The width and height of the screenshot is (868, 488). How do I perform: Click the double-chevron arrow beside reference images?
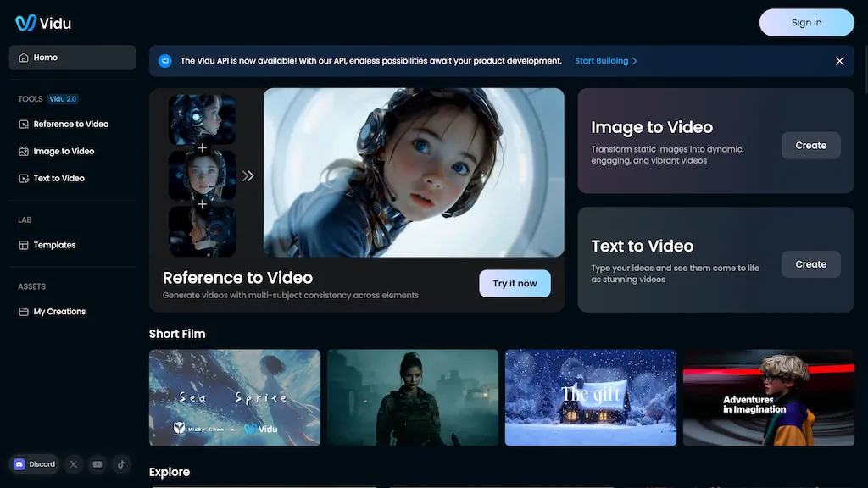tap(248, 176)
